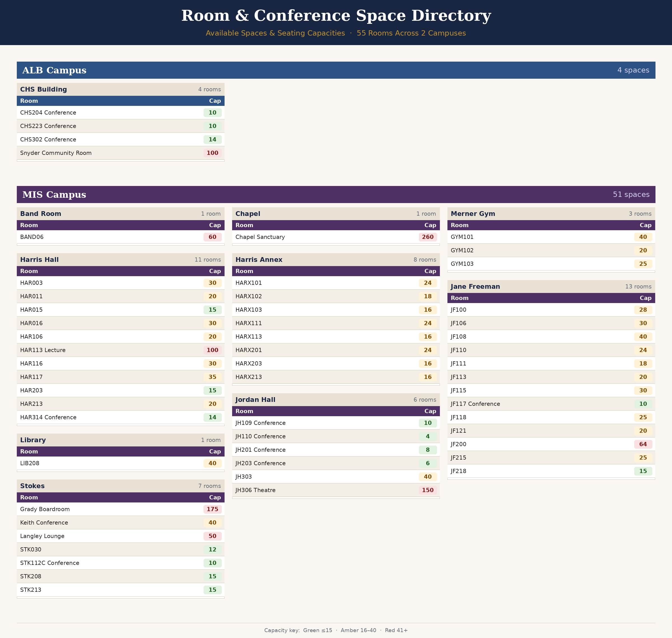Click the Harris Hall building heading
Image resolution: width=672 pixels, height=638 pixels.
point(39,259)
